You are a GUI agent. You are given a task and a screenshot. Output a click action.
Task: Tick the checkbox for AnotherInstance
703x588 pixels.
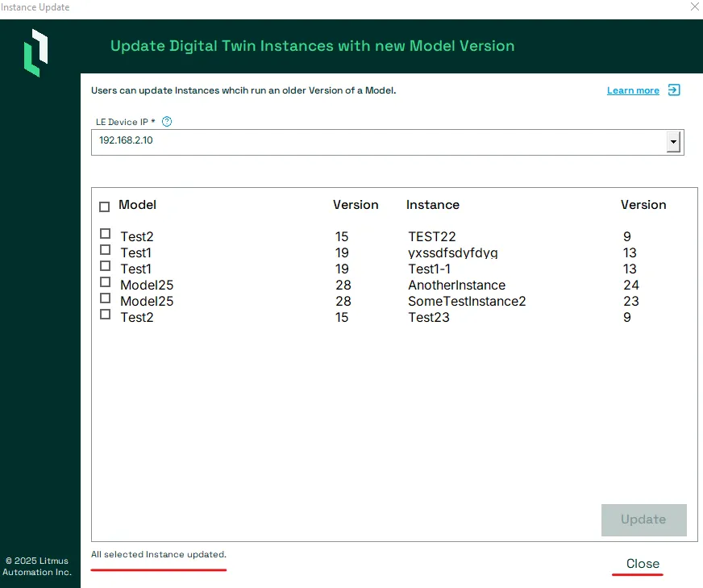click(106, 282)
